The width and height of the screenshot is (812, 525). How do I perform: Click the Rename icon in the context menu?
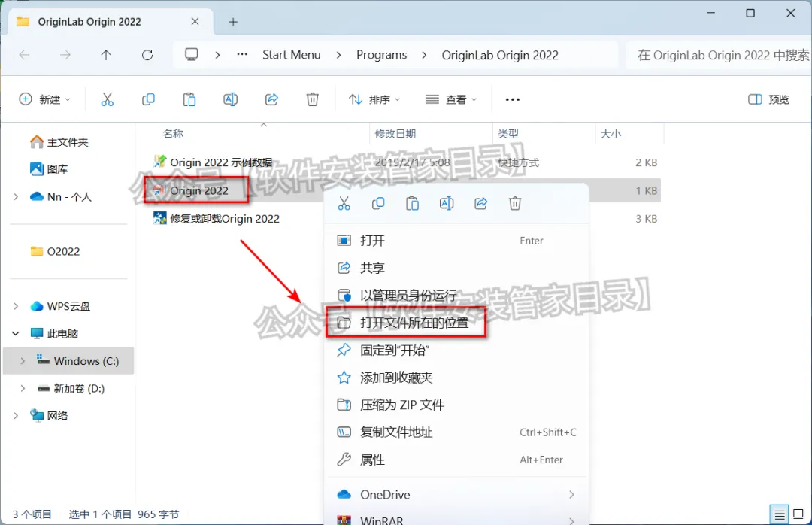tap(447, 204)
